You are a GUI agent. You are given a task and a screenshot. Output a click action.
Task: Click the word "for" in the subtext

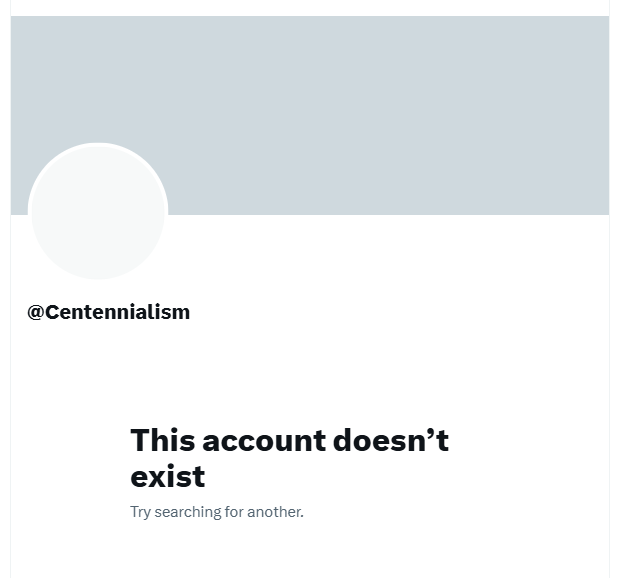[234, 512]
